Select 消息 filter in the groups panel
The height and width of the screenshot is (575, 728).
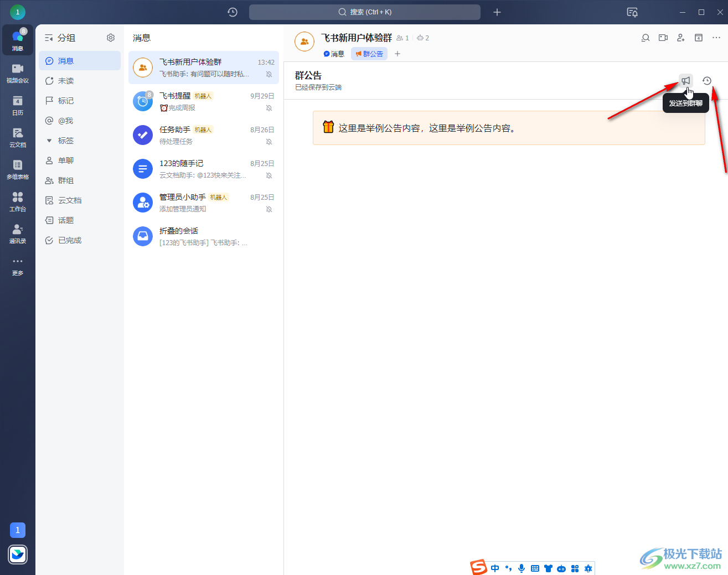[x=80, y=61]
